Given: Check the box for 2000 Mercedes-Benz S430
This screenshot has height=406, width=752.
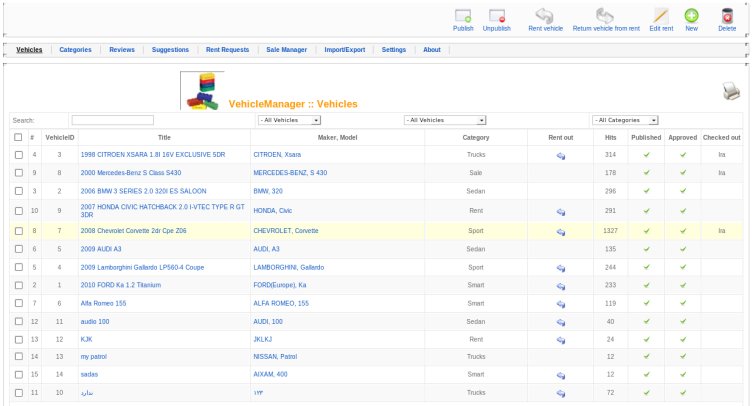Looking at the screenshot, I should (x=19, y=173).
